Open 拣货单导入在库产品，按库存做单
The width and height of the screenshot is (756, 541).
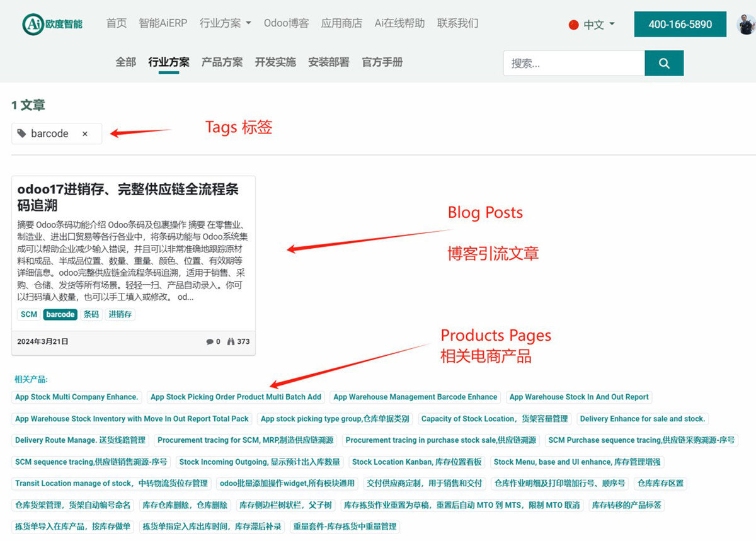click(x=72, y=526)
